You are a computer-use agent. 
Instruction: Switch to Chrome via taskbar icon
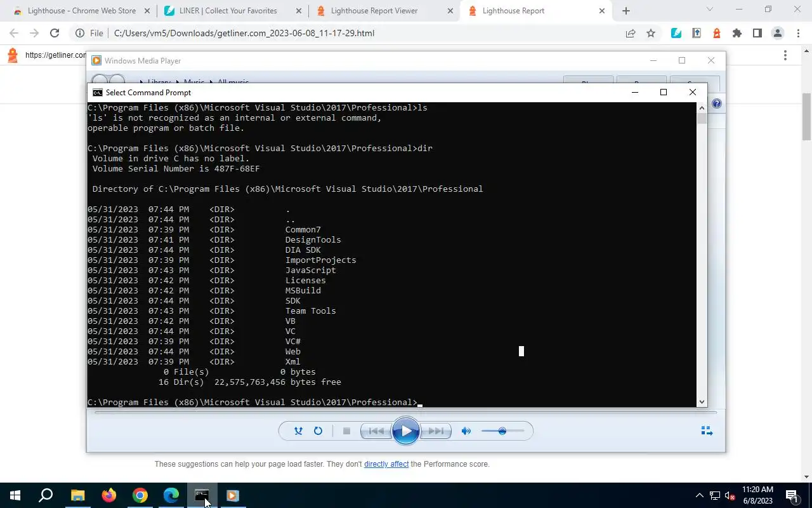click(x=140, y=495)
